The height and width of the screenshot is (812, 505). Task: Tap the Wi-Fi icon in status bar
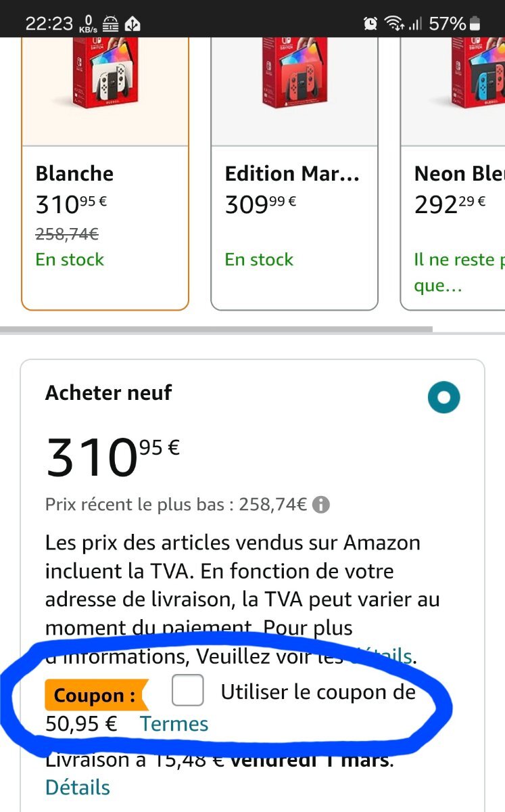coord(393,24)
